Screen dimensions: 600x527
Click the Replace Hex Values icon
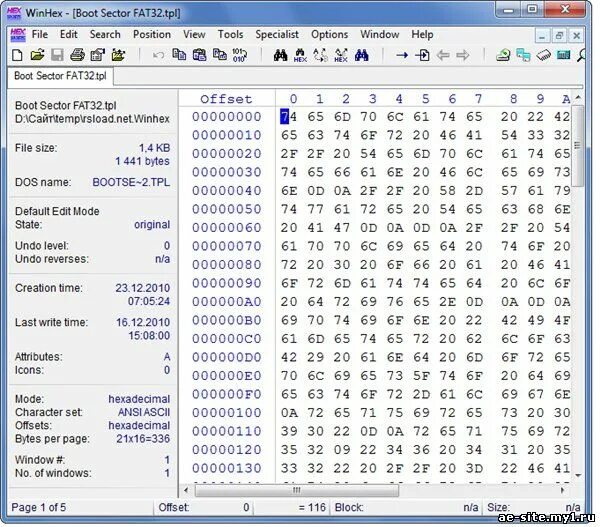point(341,55)
